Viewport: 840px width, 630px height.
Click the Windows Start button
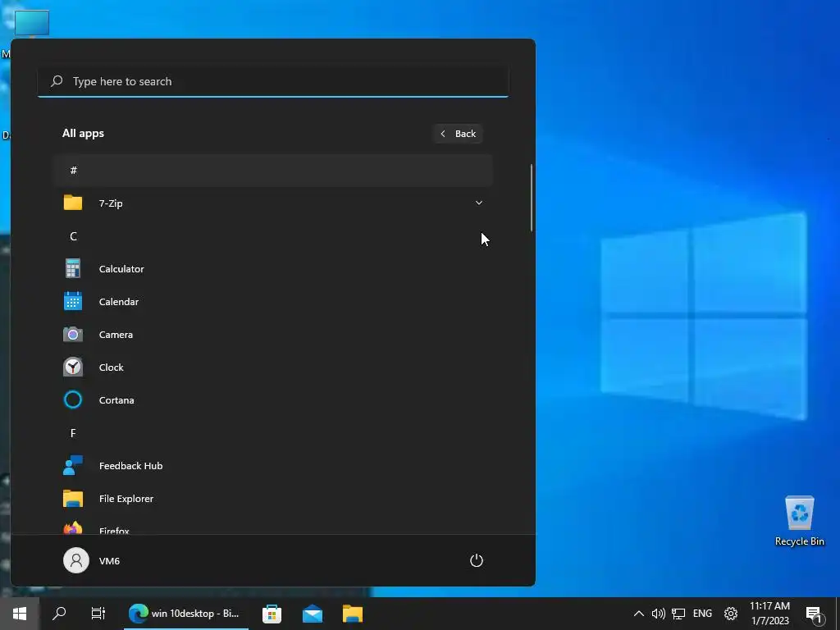click(20, 614)
